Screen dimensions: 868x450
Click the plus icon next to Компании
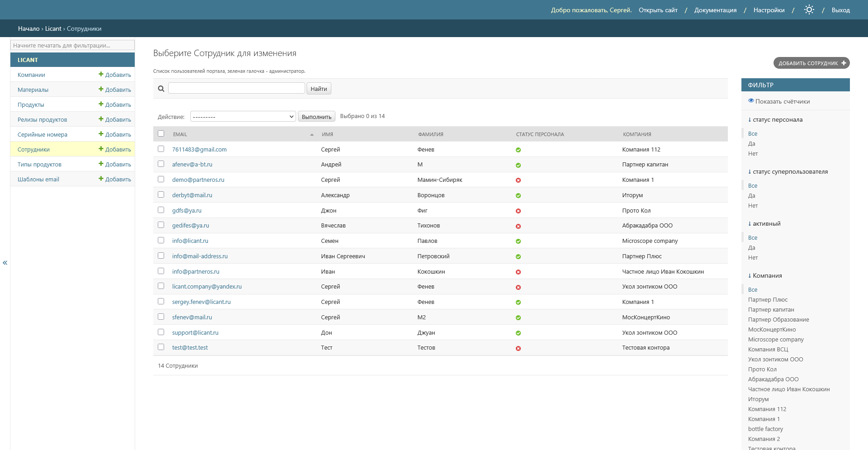[101, 74]
